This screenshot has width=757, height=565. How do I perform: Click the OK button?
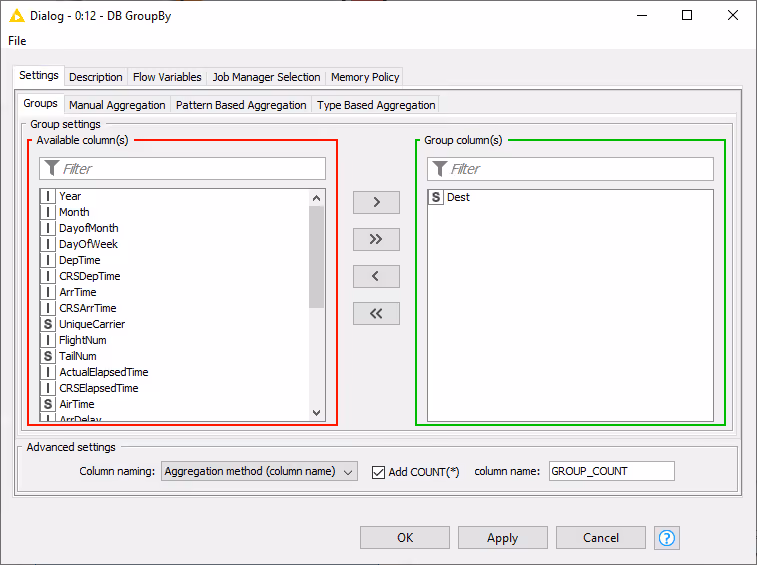(405, 537)
